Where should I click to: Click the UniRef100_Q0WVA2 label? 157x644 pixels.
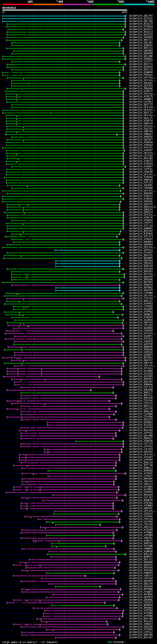click(141, 46)
